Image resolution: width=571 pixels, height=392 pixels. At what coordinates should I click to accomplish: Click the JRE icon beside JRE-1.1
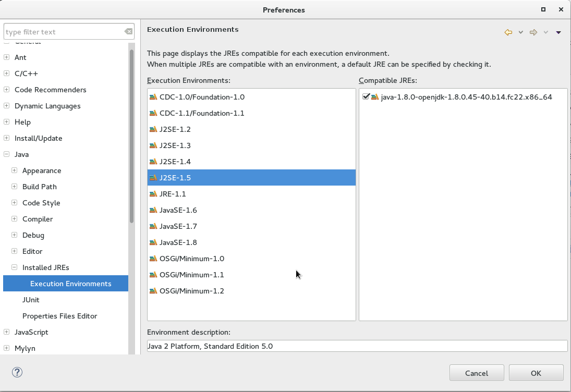(x=154, y=193)
